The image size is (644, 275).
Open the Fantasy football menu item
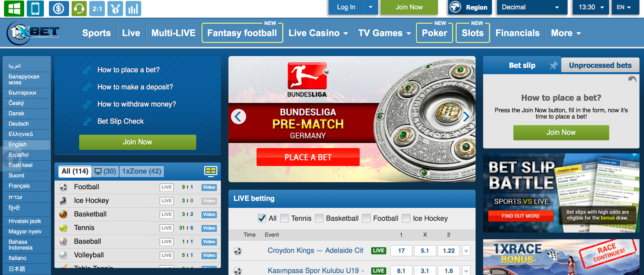click(x=242, y=33)
